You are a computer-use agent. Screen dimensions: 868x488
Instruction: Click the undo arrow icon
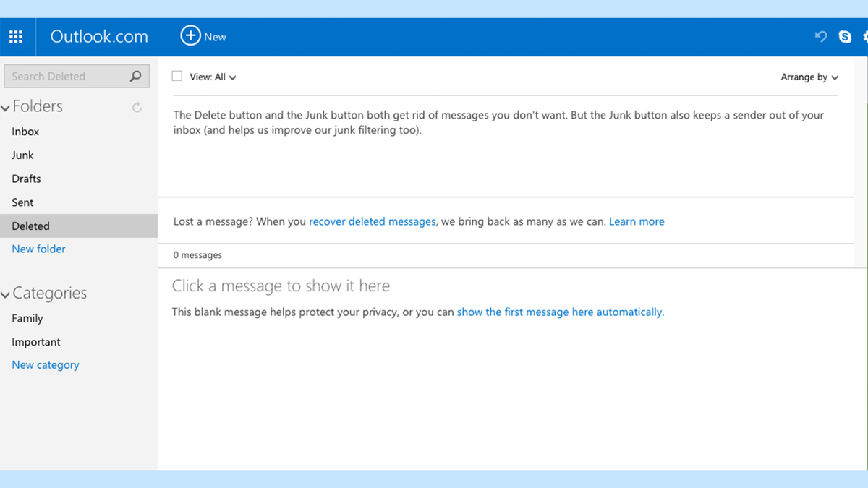[820, 36]
